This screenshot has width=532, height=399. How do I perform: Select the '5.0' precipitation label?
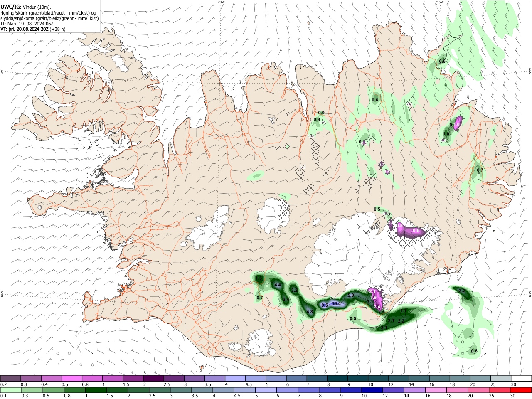click(350, 295)
